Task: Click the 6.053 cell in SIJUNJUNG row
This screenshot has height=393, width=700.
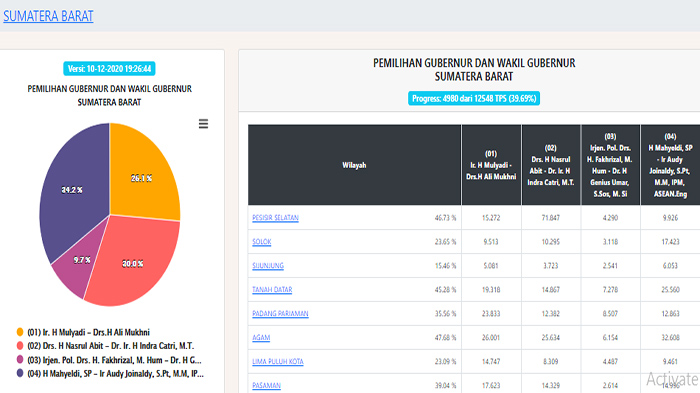Action: tap(670, 266)
